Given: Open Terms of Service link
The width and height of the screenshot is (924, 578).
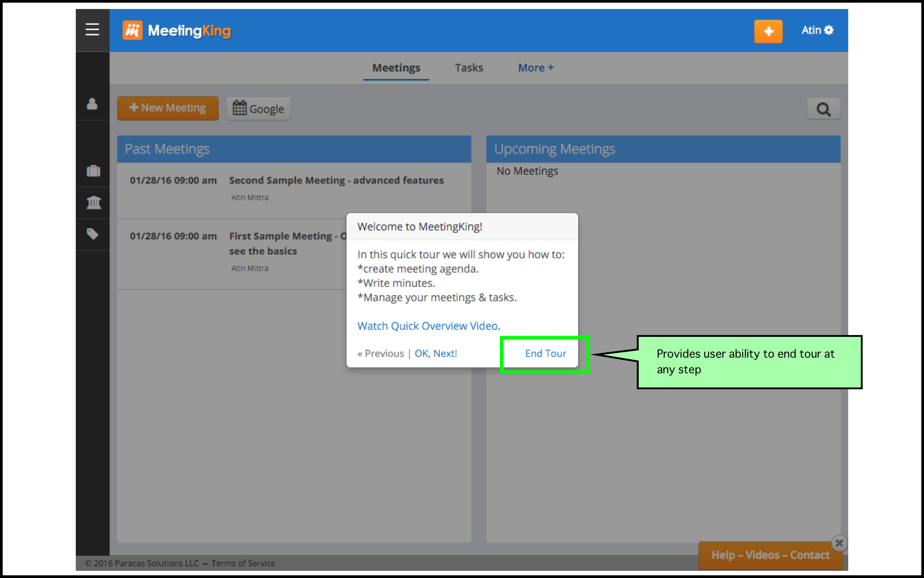Looking at the screenshot, I should coord(243,563).
